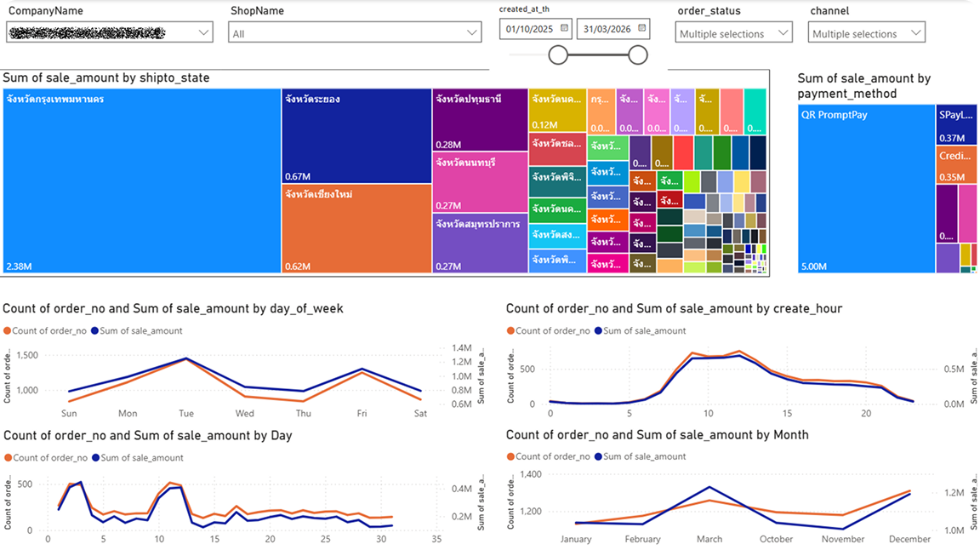Click Sum of sale_amount legend in Day chart
The image size is (980, 550).
[138, 457]
